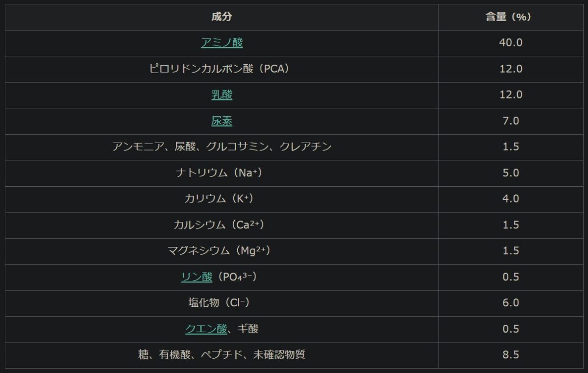Screen dimensions: 588x373
Task: Select the ナトリウム（Na⁺） row label
Action: [x=221, y=173]
